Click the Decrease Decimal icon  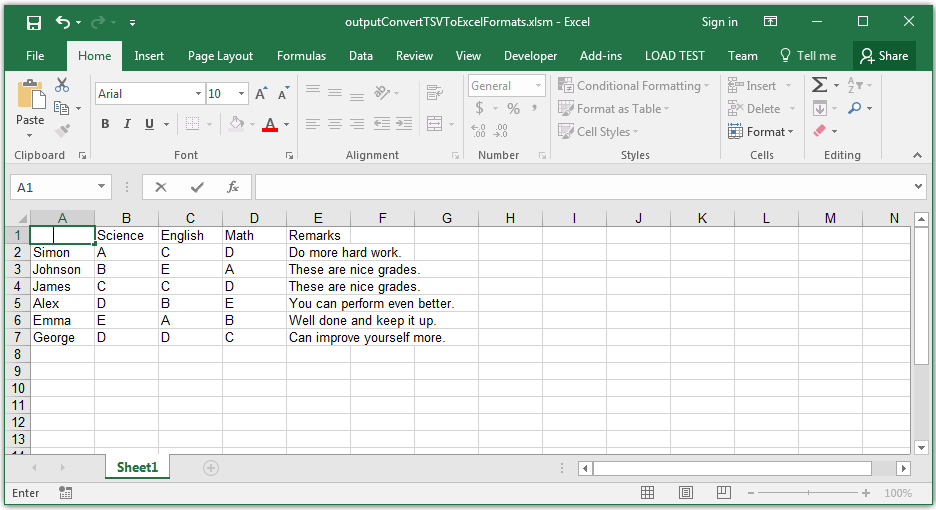501,131
